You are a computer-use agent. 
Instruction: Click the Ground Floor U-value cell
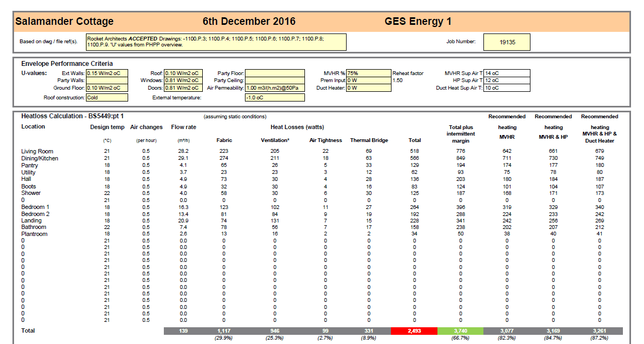[107, 87]
